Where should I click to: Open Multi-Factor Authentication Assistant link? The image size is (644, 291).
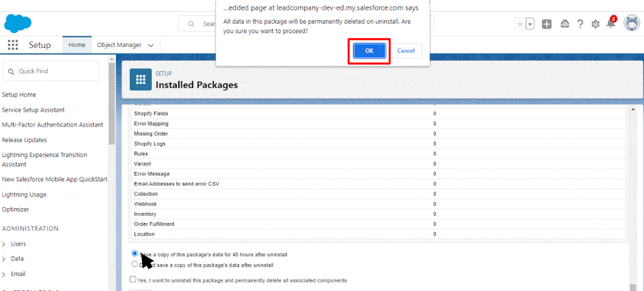(x=52, y=125)
